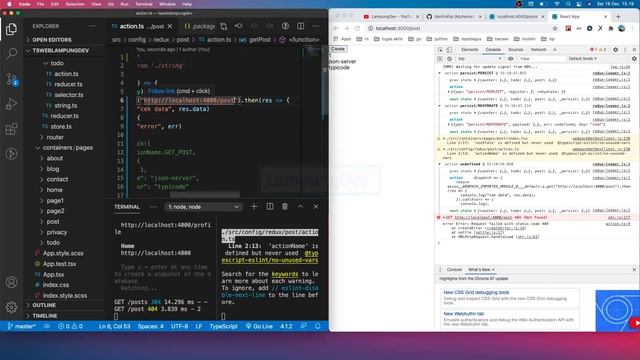Open reducer.ts in todo folder
Screen dimensions: 640x360
pos(68,84)
